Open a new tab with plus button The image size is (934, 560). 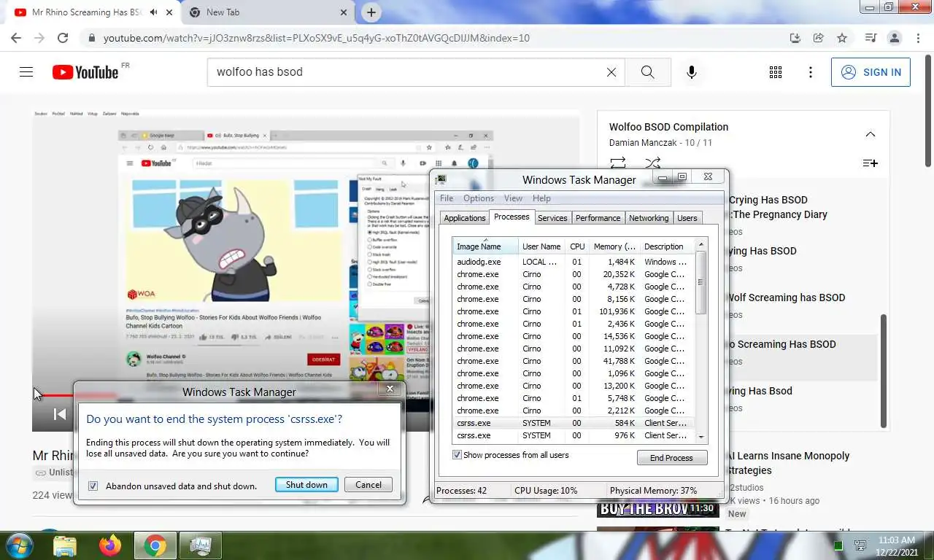pos(371,12)
